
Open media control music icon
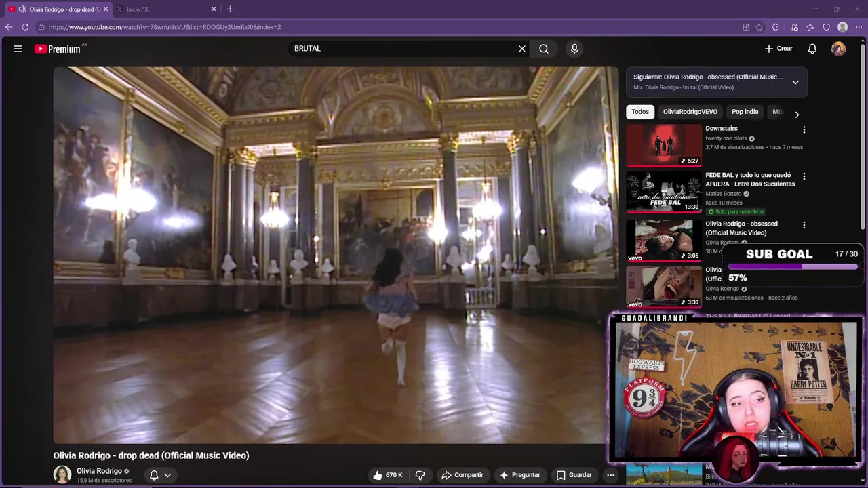click(x=794, y=27)
